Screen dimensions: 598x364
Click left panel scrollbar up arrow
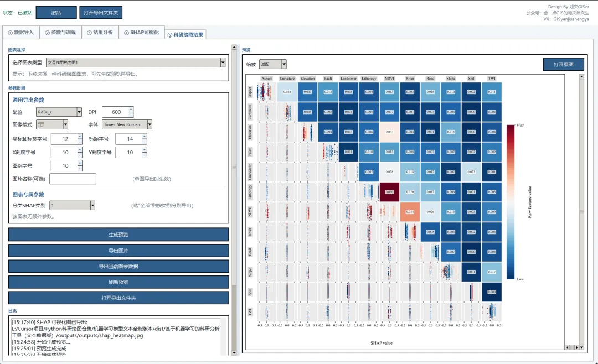coord(234,47)
